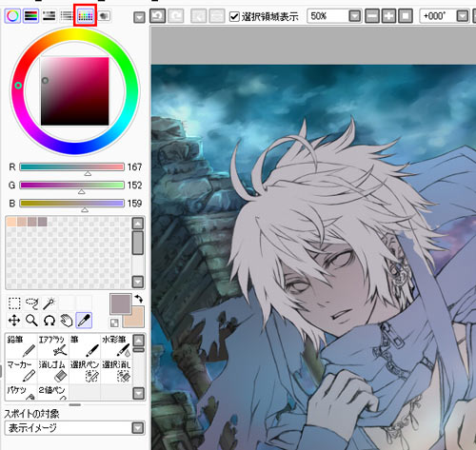Click the R color slider
Viewport: 476px width, 450px height.
71,167
